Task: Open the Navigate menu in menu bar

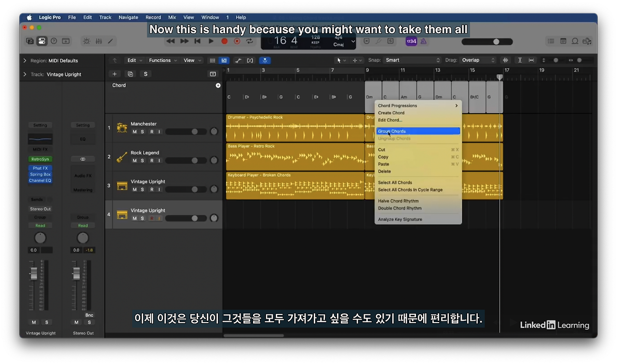Action: click(128, 17)
